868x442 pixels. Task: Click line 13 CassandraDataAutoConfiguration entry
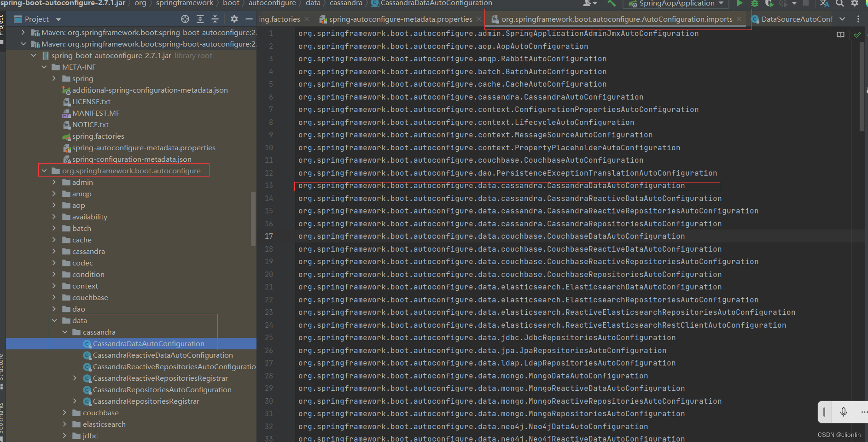(x=491, y=186)
